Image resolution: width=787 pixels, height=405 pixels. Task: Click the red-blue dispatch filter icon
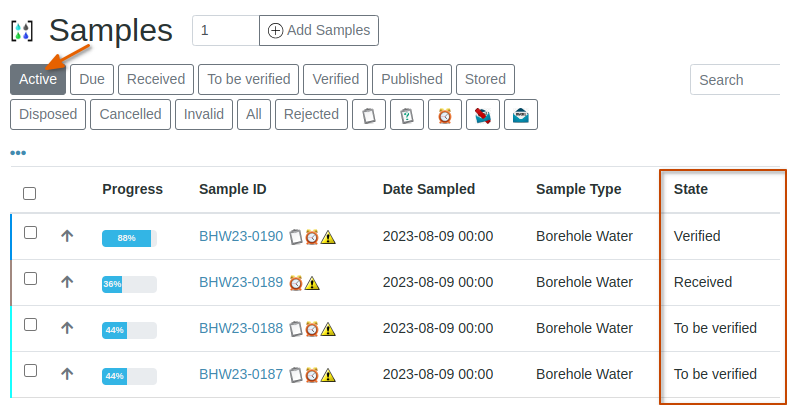(483, 115)
